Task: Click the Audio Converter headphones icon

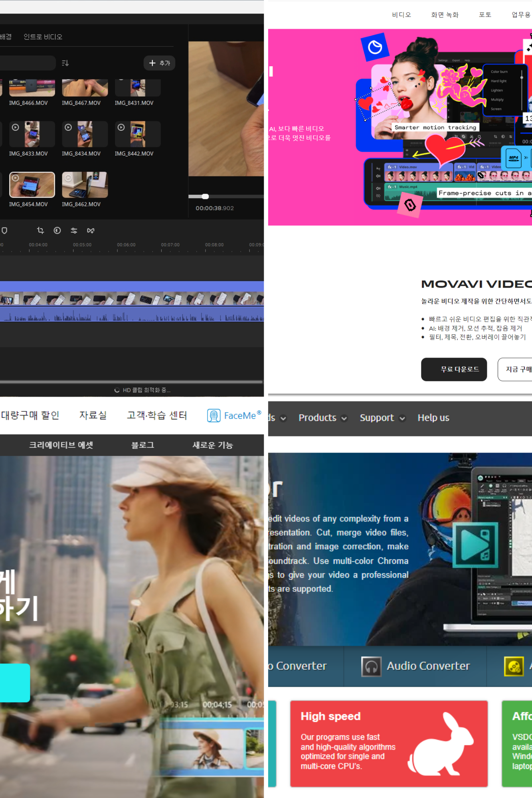Action: [x=371, y=666]
